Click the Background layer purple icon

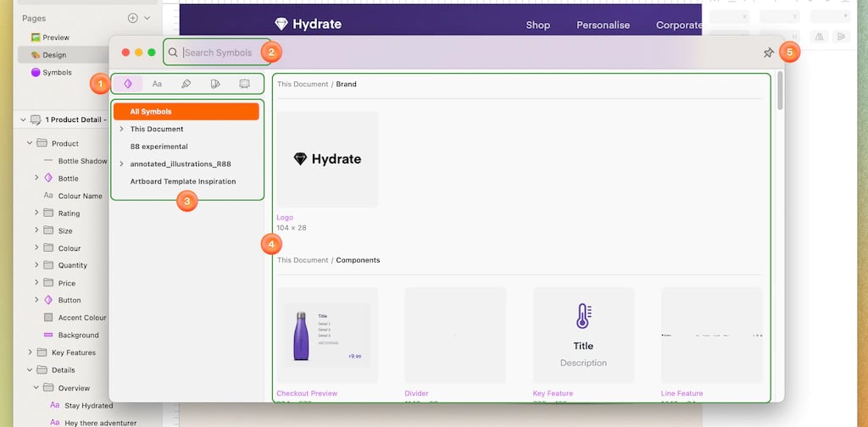[48, 335]
